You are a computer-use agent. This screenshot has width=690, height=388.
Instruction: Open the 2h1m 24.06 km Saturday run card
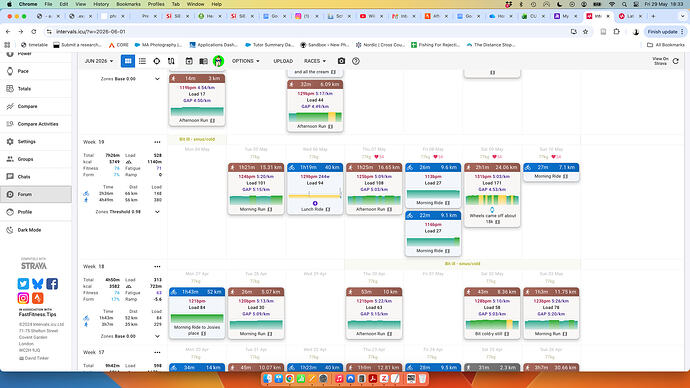click(x=492, y=195)
